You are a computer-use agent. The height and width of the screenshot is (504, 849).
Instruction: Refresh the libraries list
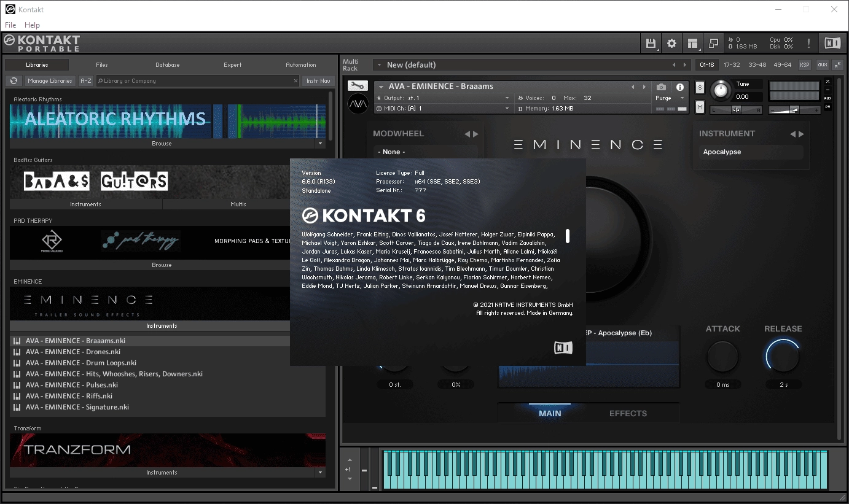14,80
